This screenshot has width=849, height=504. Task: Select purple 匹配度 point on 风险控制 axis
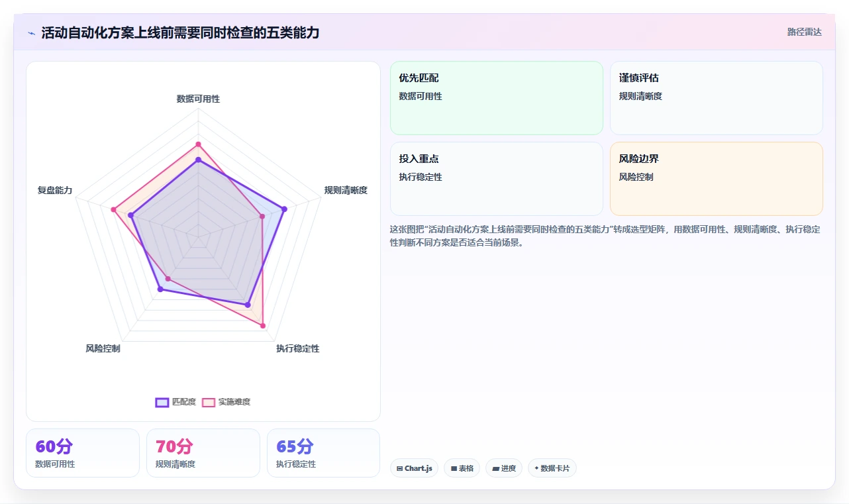(x=160, y=289)
